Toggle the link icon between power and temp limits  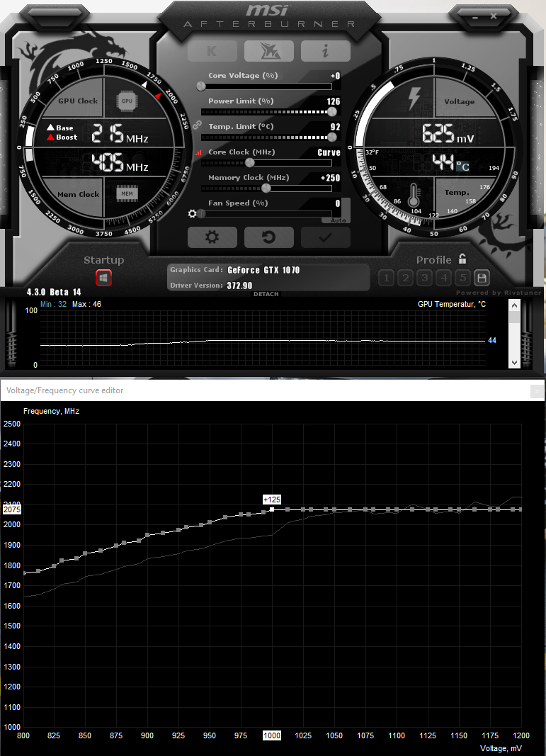point(197,125)
